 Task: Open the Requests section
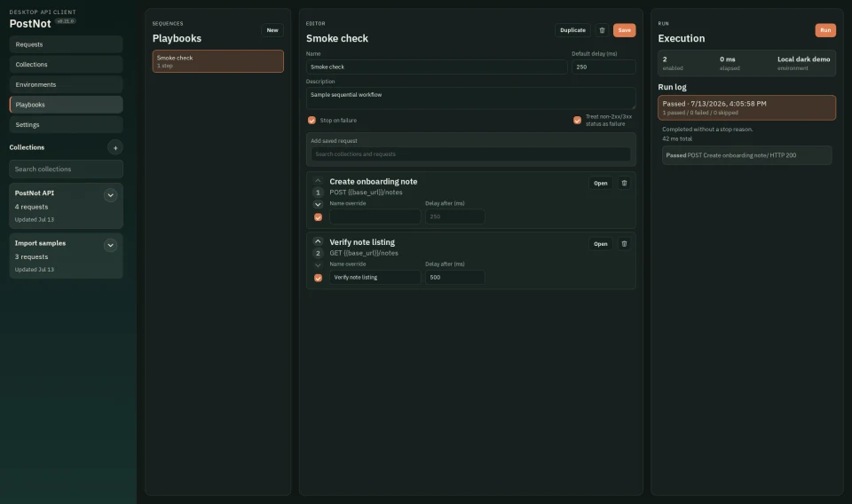coord(66,44)
